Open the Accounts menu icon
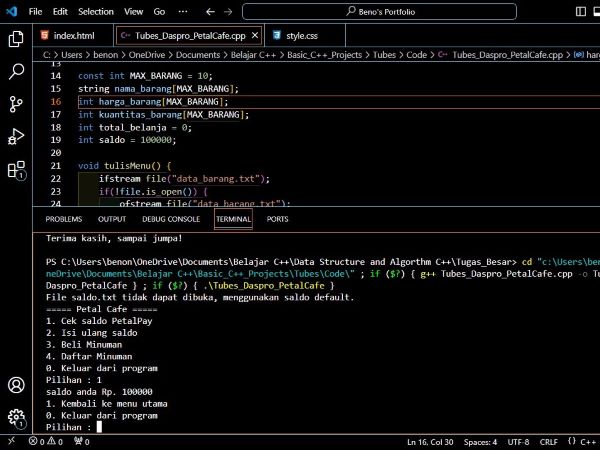This screenshot has height=450, width=600. (16, 385)
